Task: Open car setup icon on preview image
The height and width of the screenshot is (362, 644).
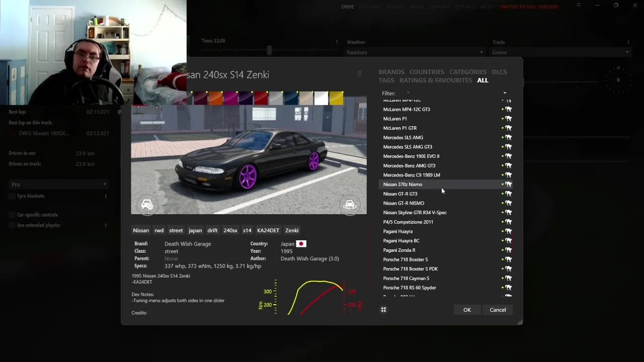Action: [x=147, y=205]
